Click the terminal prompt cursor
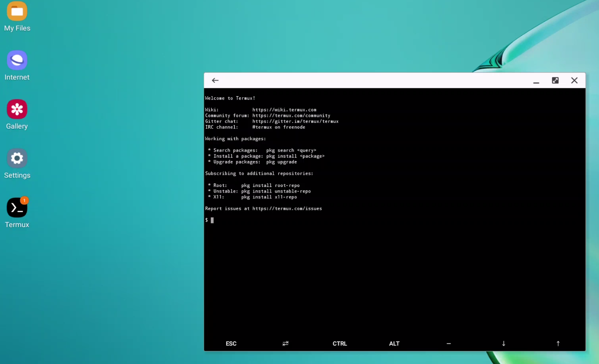The height and width of the screenshot is (364, 599). point(212,220)
